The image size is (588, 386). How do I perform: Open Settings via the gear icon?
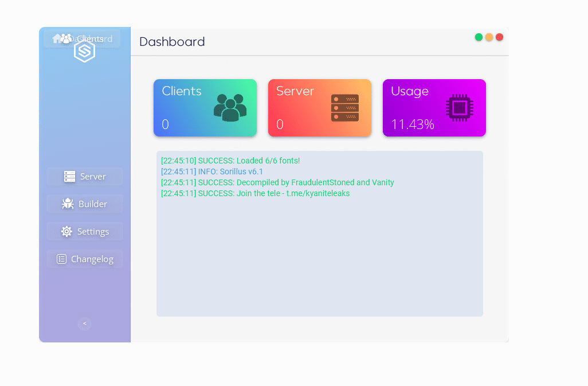pyautogui.click(x=68, y=231)
